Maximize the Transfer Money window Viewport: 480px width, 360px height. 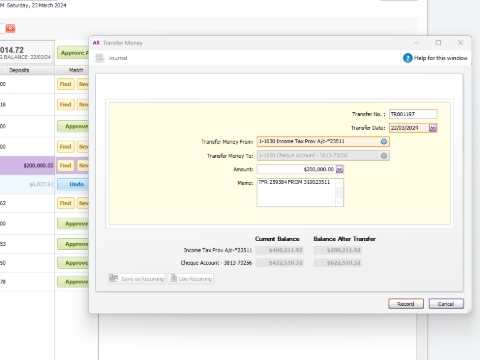(438, 43)
